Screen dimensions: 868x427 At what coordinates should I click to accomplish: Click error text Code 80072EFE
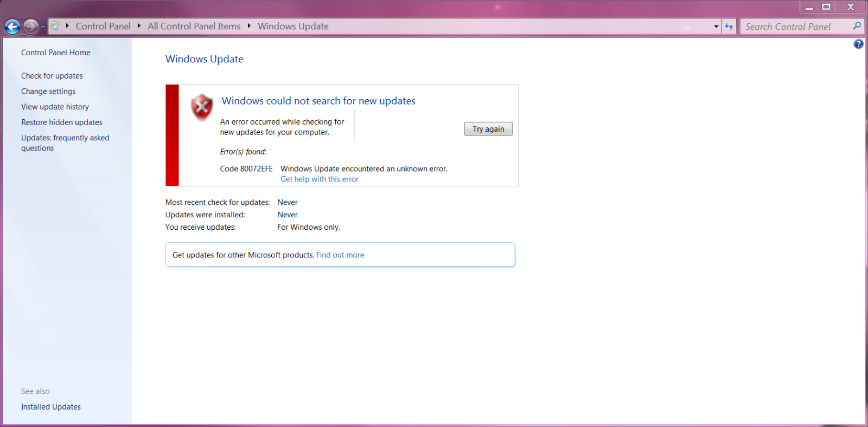(x=246, y=169)
